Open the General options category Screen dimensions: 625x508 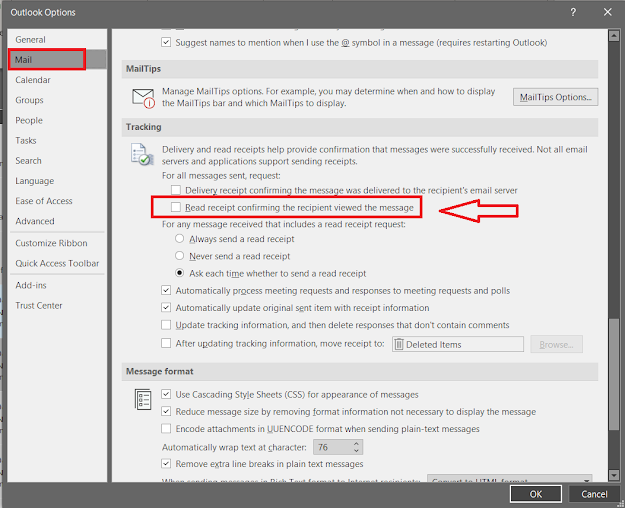[x=57, y=39]
